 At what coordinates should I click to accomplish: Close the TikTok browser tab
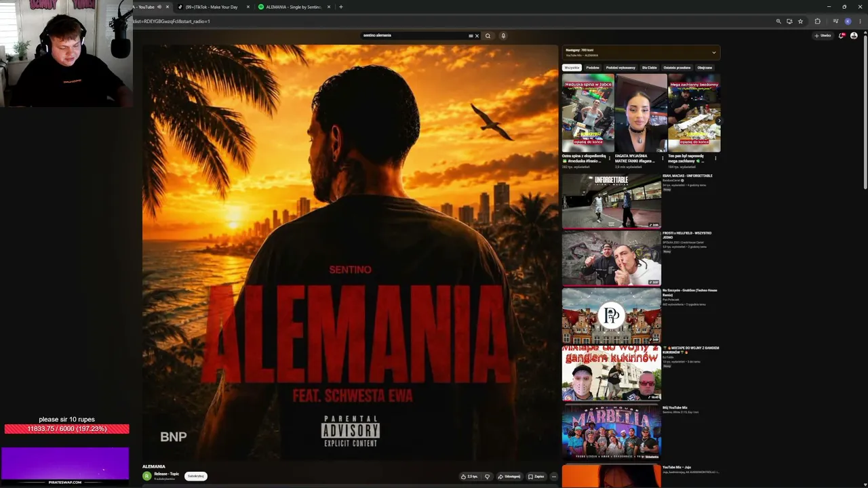click(x=248, y=7)
